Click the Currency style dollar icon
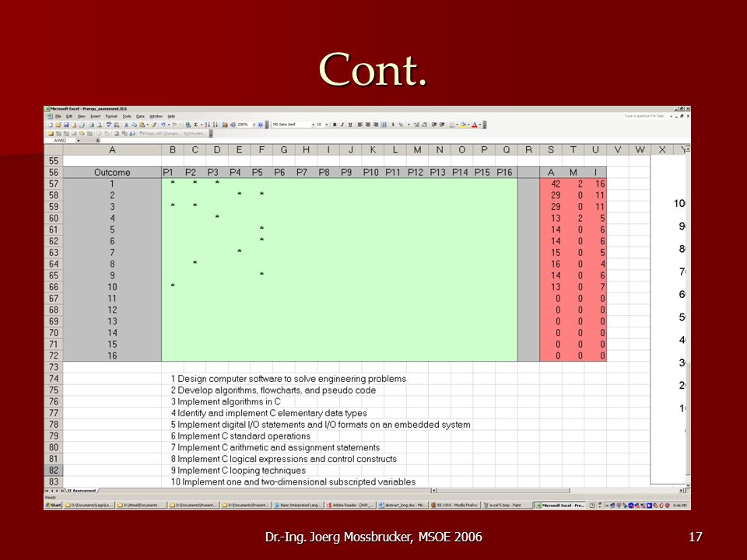 (393, 124)
